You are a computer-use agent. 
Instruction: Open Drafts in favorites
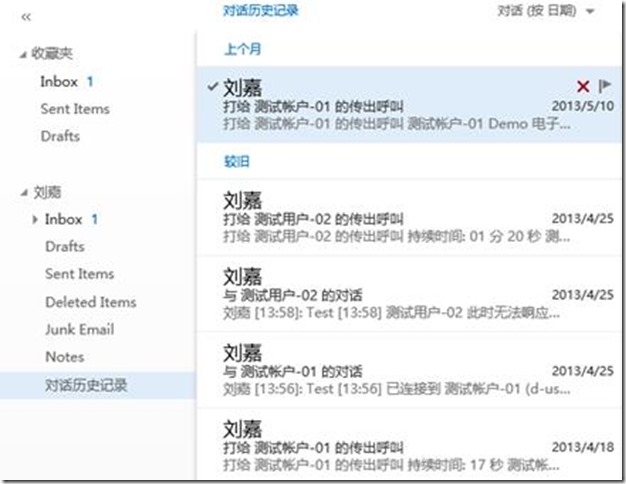[x=60, y=136]
